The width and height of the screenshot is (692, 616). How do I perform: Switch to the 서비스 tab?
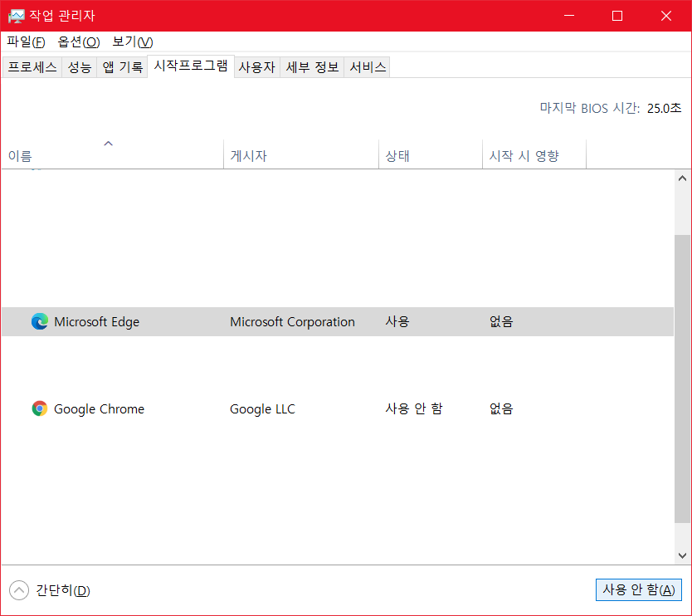368,67
